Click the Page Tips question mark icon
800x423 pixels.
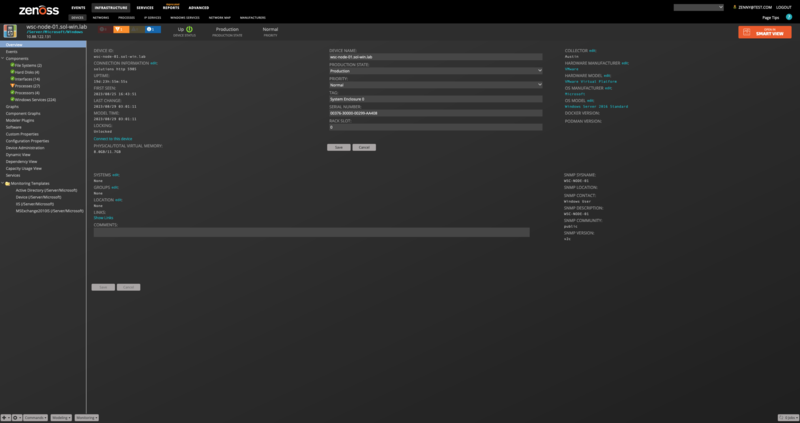[789, 17]
